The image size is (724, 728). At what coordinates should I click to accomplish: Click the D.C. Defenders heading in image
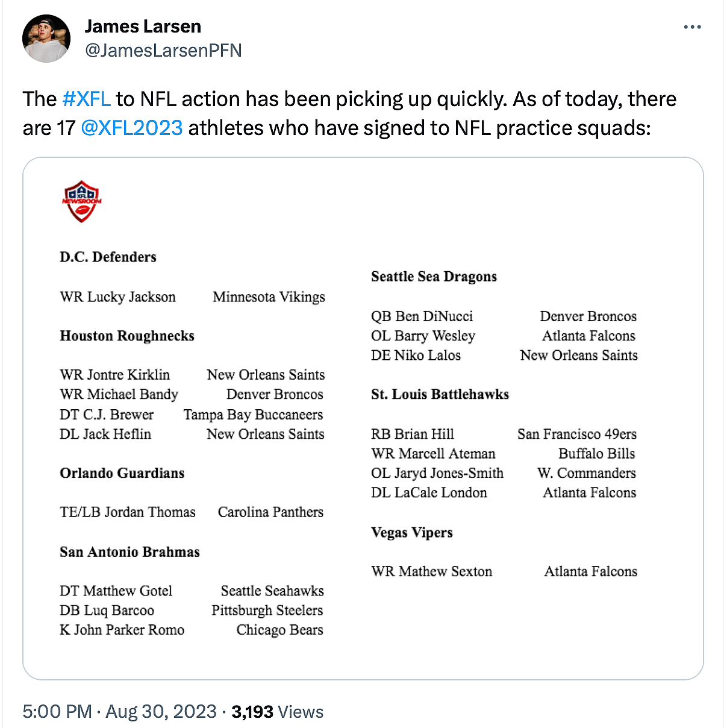108,257
